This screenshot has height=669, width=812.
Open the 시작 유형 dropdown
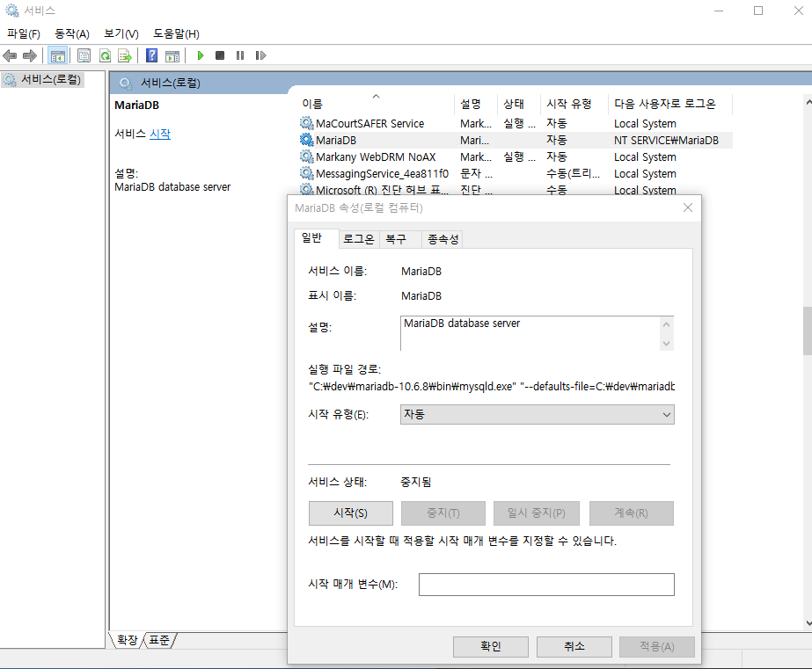(537, 414)
